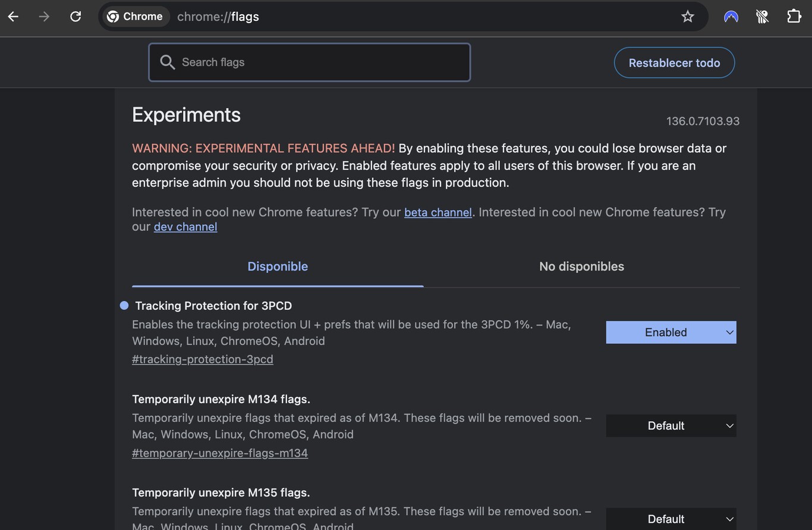Screen dimensions: 812x530
Task: Open the dev channel link
Action: click(185, 227)
